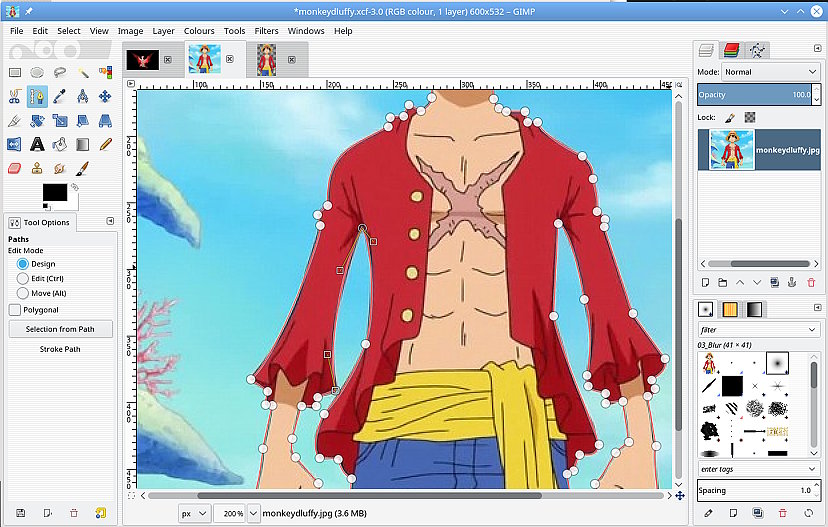This screenshot has height=527, width=828.
Task: Select the Move tool
Action: pyautogui.click(x=105, y=97)
